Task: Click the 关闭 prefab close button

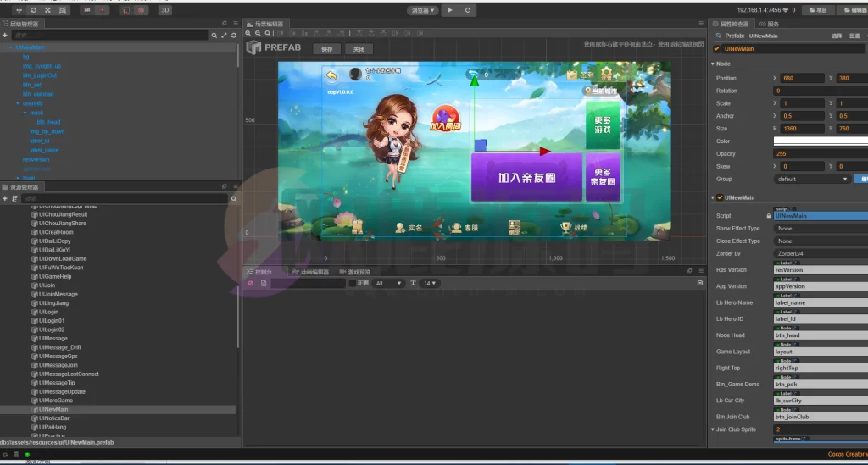Action: click(x=359, y=49)
